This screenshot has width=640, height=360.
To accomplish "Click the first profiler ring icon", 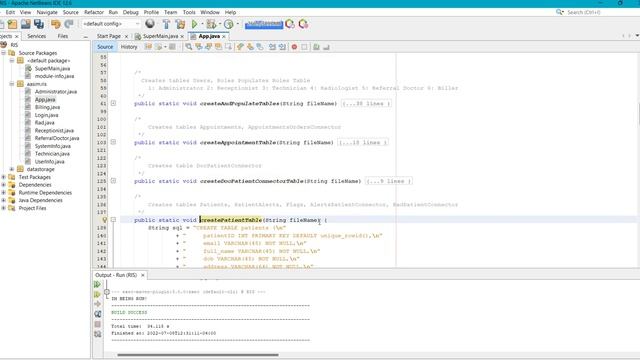I will 290,24.
